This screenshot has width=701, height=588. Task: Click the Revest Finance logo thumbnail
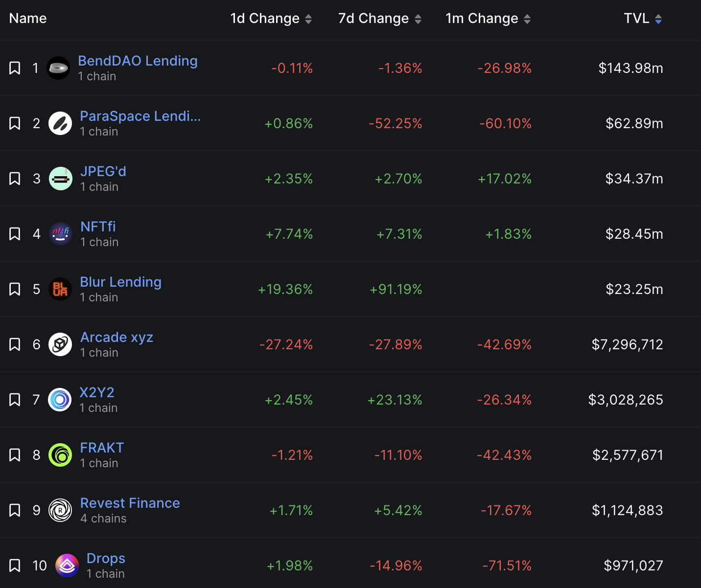click(x=60, y=510)
